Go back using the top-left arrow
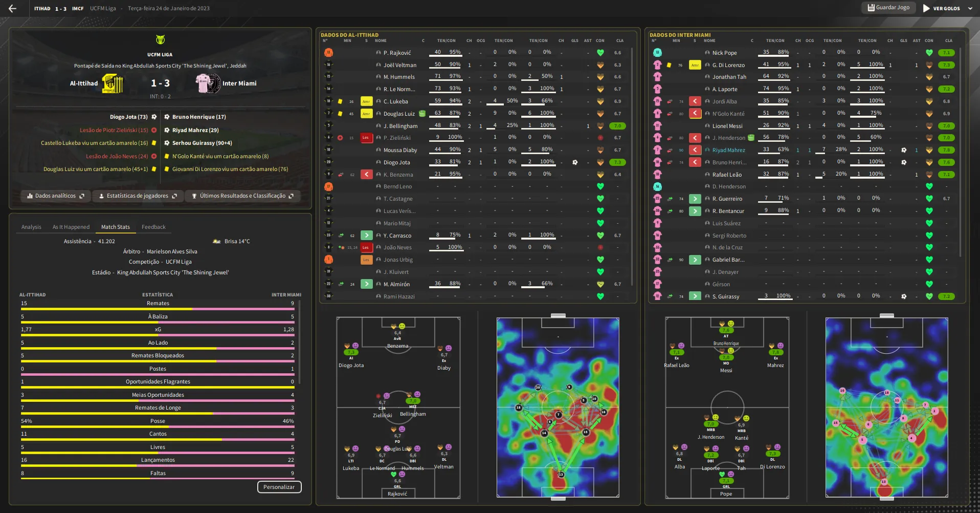This screenshot has width=980, height=513. [12, 8]
